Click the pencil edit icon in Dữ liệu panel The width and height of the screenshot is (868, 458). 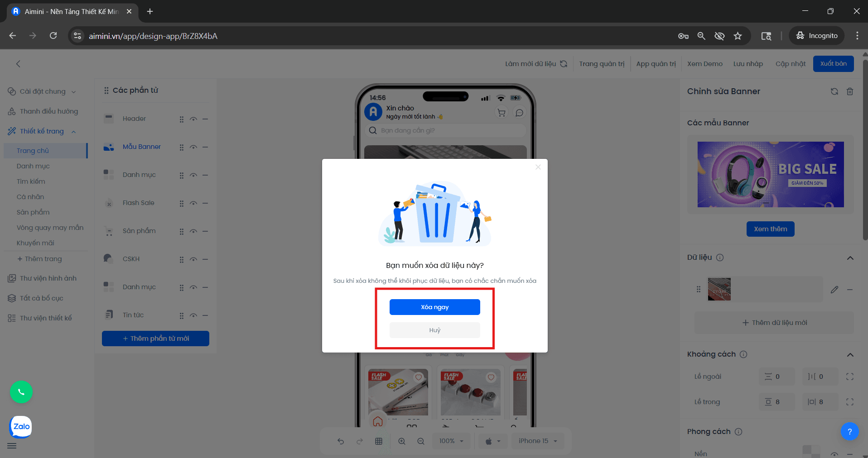[x=835, y=290]
